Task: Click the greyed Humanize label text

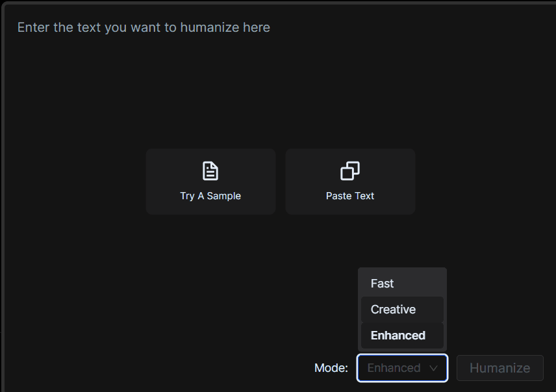Action: 499,368
